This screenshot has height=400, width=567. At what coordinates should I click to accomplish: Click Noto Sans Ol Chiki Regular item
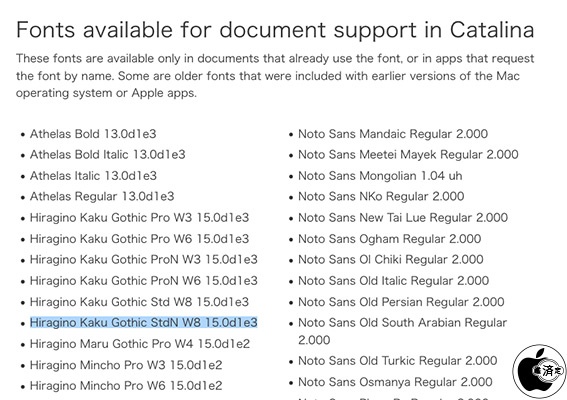[391, 259]
